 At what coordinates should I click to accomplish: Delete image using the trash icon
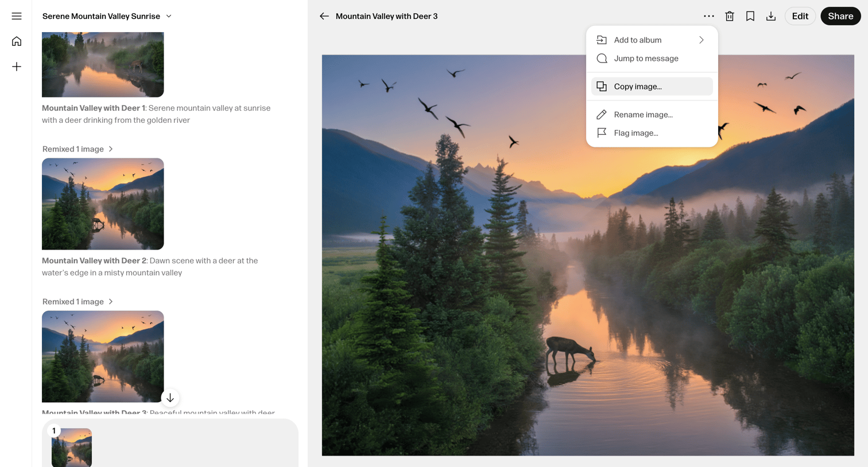pyautogui.click(x=730, y=16)
